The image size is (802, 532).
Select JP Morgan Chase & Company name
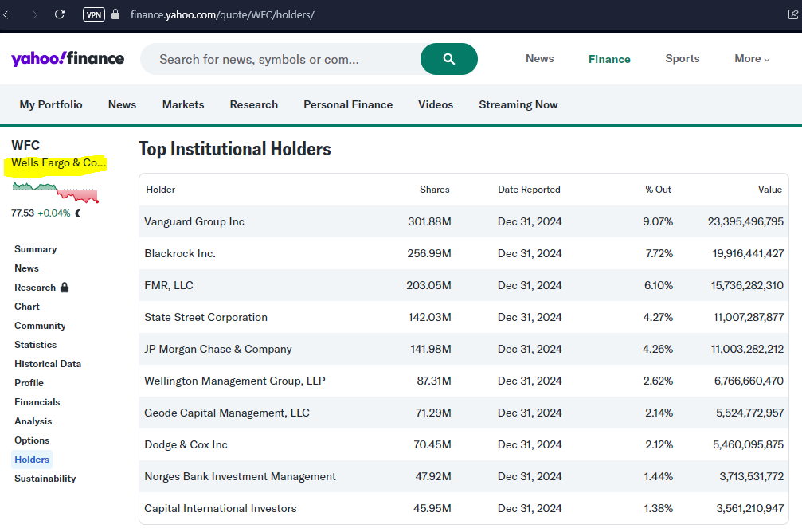pyautogui.click(x=218, y=349)
